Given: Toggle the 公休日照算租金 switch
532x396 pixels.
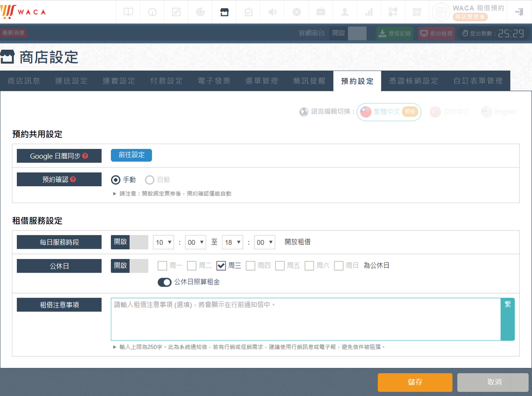Looking at the screenshot, I should tap(164, 282).
